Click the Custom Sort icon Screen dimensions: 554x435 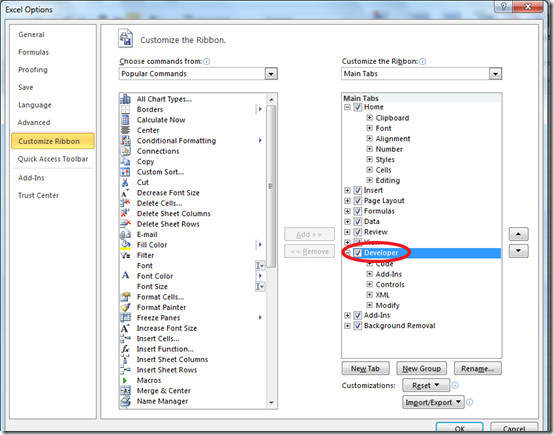click(x=125, y=172)
